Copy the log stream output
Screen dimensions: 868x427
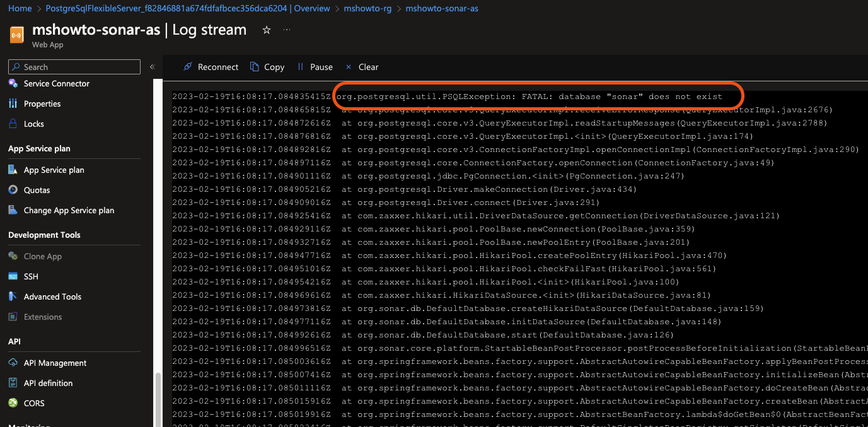click(x=267, y=67)
